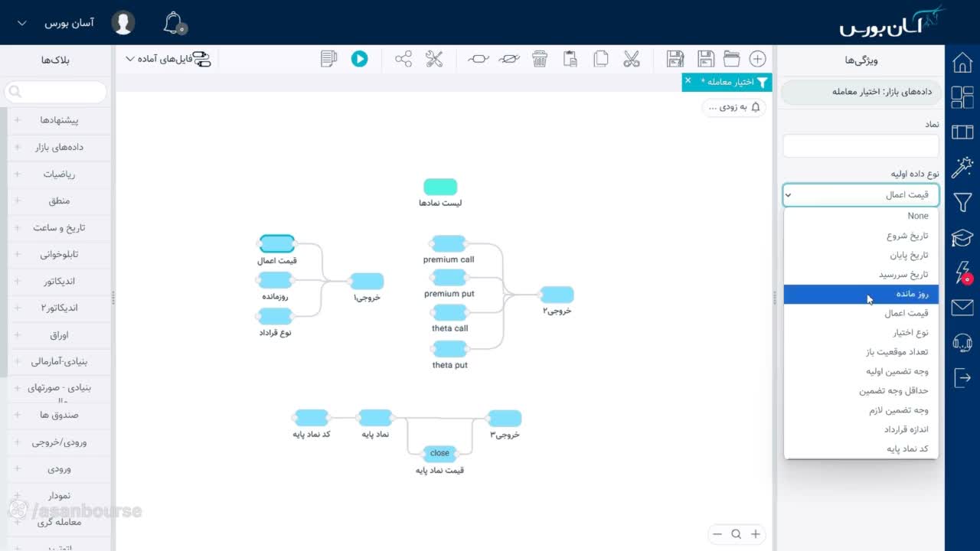
Task: Add new file with the plus circle icon
Action: [x=757, y=59]
